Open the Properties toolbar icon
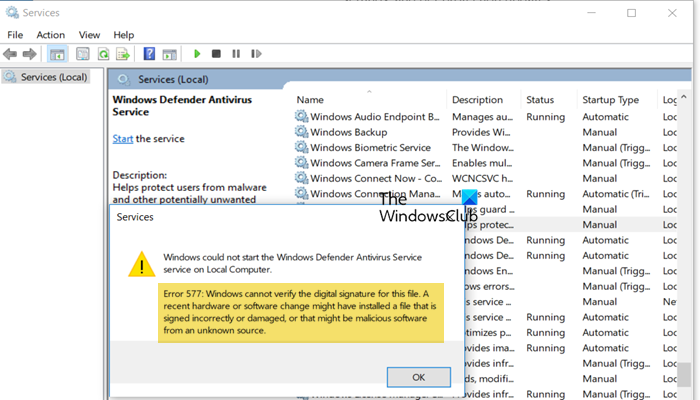The image size is (700, 400). (x=83, y=54)
